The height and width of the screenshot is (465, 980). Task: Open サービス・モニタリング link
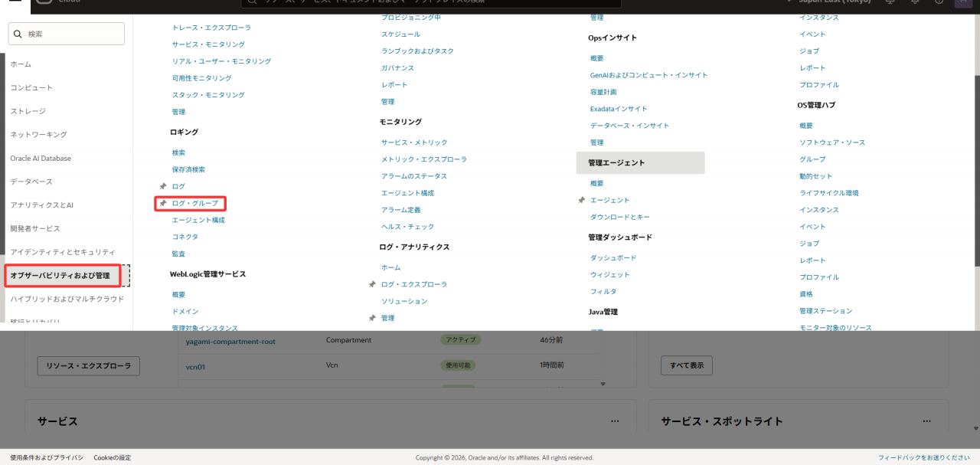click(x=208, y=44)
